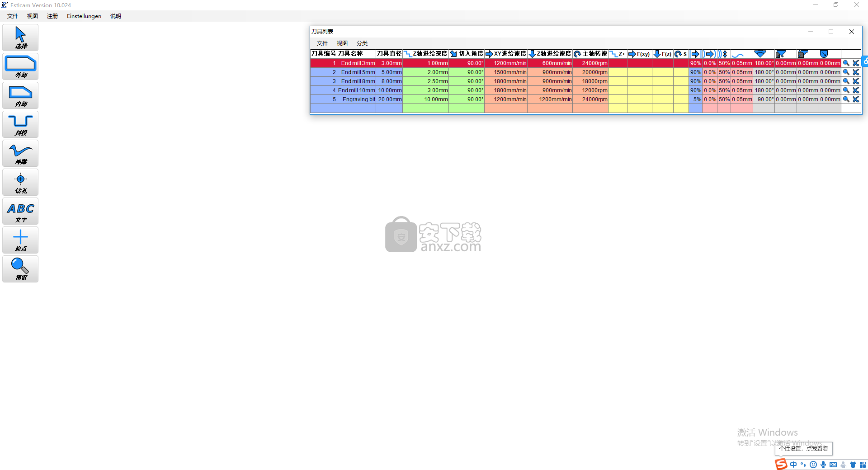The width and height of the screenshot is (868, 470).
Task: Select the End mill 3mm name cell
Action: click(x=357, y=63)
